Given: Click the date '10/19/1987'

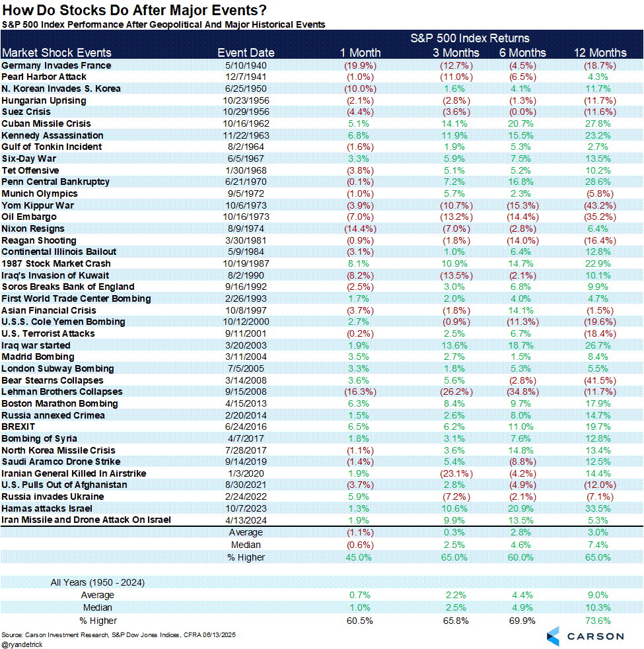Looking at the screenshot, I should [246, 263].
